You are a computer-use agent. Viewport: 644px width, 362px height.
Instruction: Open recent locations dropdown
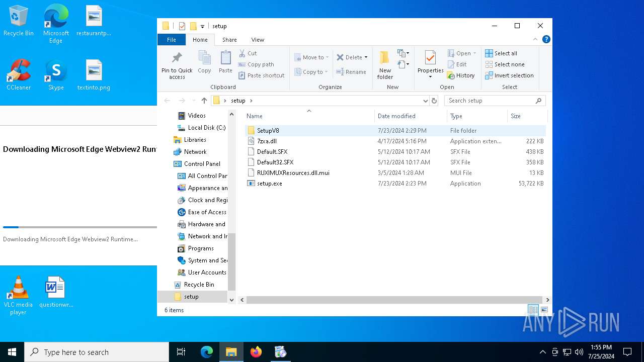(193, 101)
